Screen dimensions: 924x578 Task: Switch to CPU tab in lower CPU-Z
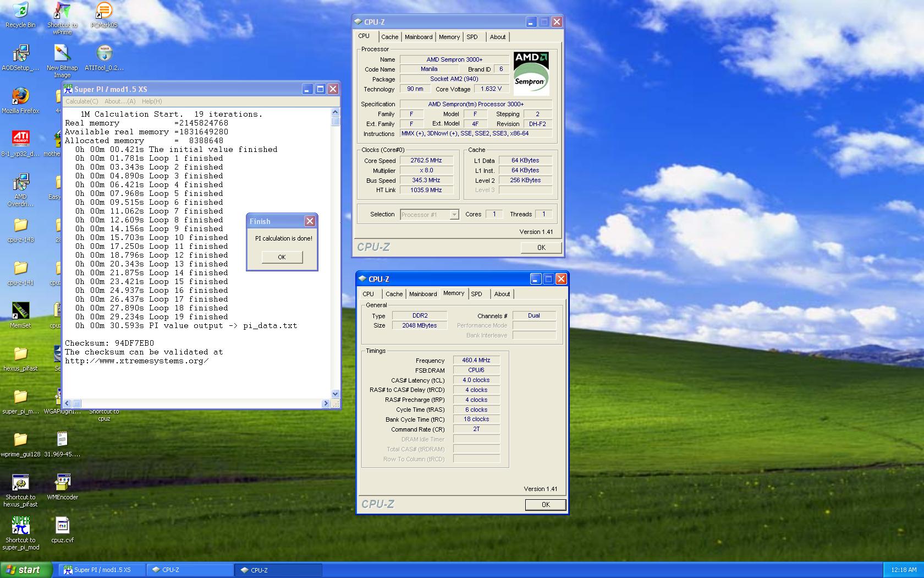click(x=369, y=294)
